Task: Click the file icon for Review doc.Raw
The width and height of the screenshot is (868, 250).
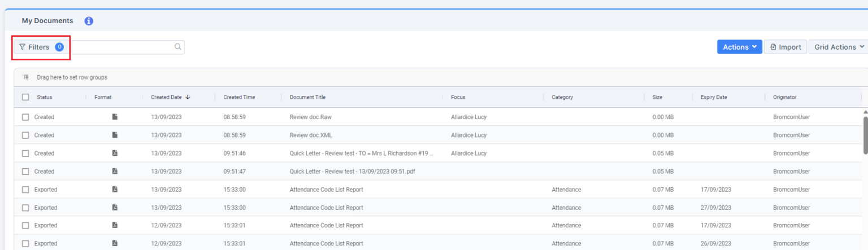Action: (x=115, y=117)
